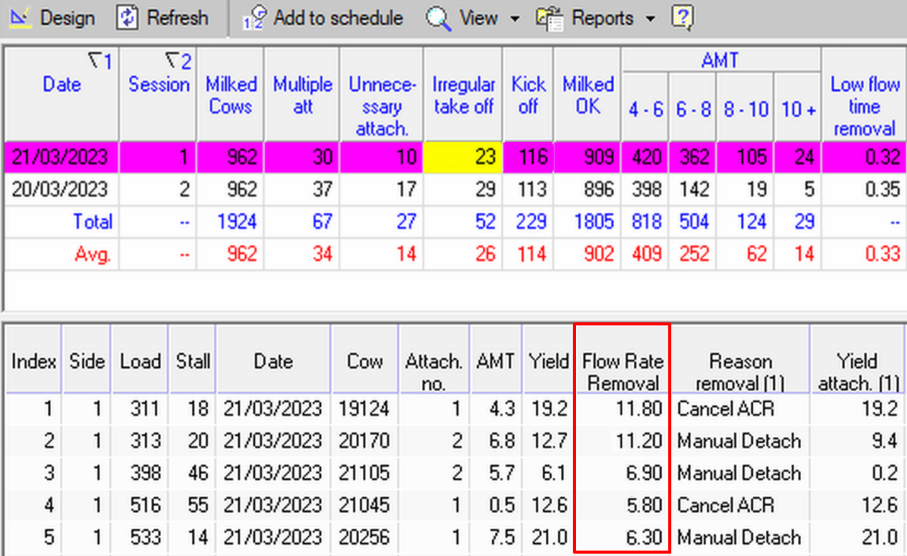
Task: Refresh the milking report
Action: [128, 18]
